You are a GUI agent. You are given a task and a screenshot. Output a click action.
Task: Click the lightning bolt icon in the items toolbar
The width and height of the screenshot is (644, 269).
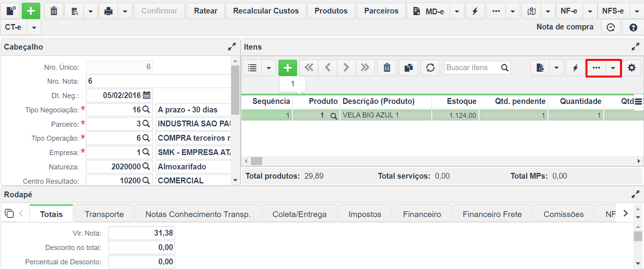(575, 68)
